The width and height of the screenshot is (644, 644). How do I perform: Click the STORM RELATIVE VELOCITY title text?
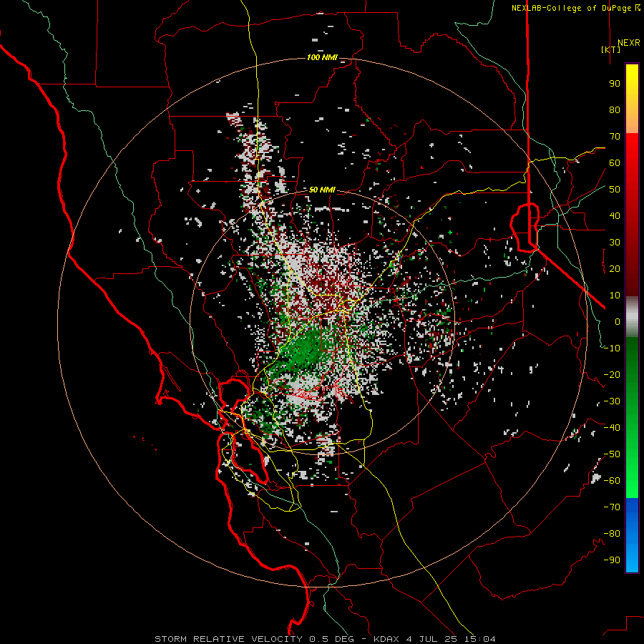(x=228, y=639)
